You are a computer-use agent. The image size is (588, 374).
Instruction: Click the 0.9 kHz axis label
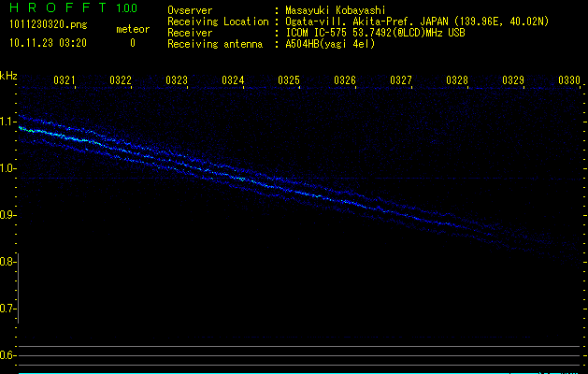7,215
